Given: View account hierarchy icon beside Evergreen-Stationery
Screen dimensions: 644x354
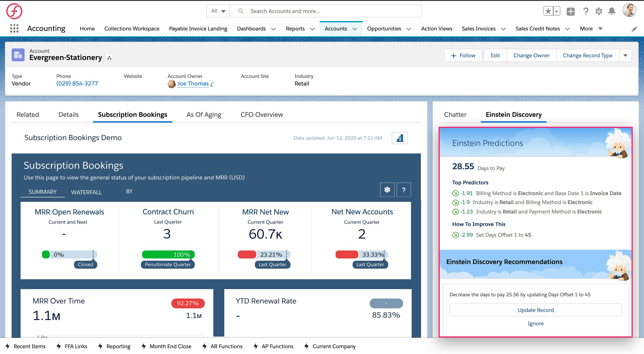Looking at the screenshot, I should [x=109, y=57].
